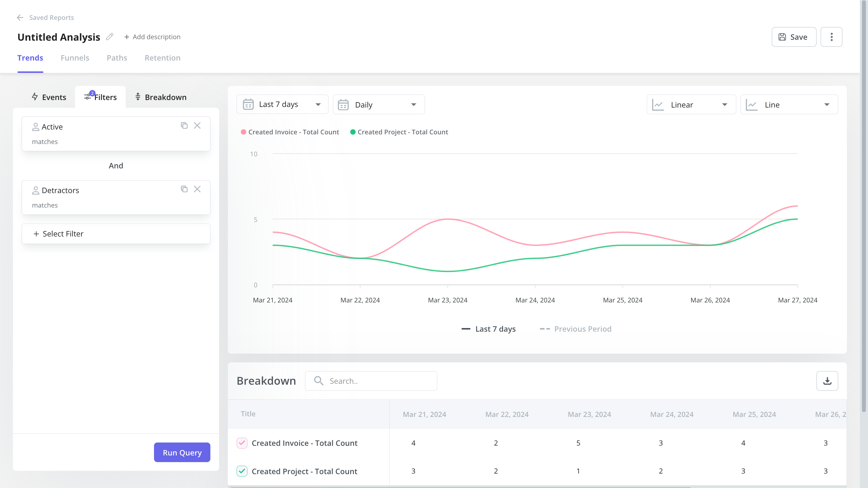
Task: Click the Run Query button
Action: pyautogui.click(x=182, y=452)
